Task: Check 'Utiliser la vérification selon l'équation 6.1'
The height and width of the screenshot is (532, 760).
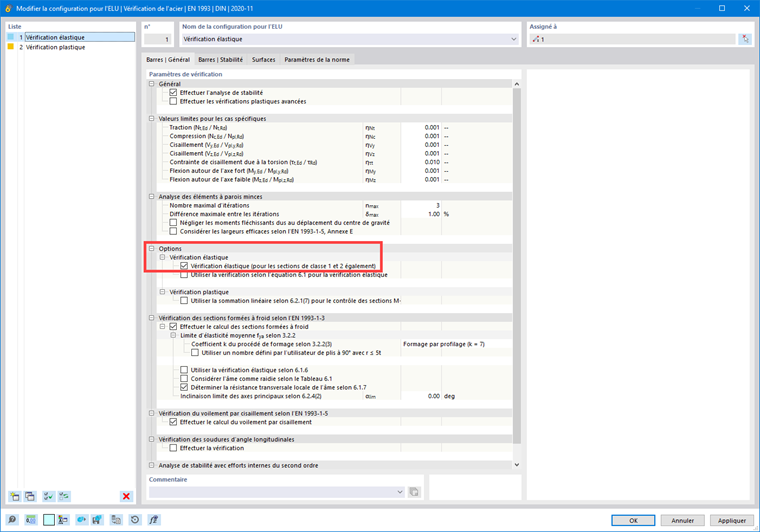Action: (x=184, y=275)
